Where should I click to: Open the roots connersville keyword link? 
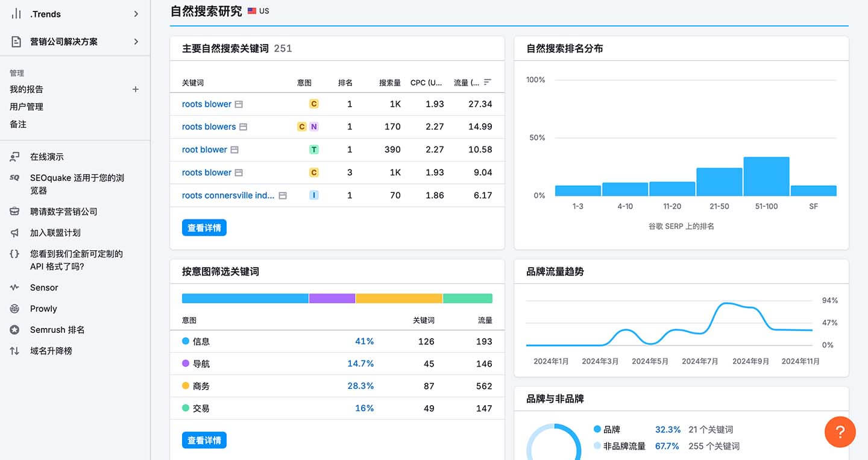coord(228,195)
